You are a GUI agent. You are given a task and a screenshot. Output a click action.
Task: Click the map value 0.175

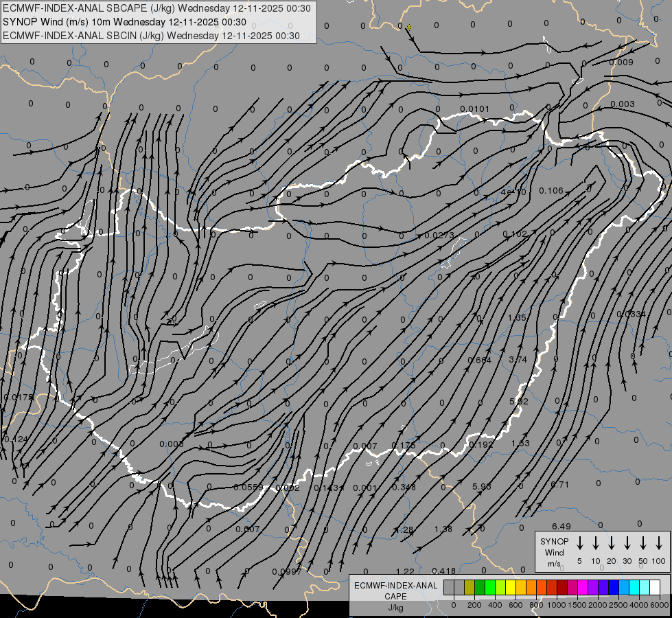point(404,446)
